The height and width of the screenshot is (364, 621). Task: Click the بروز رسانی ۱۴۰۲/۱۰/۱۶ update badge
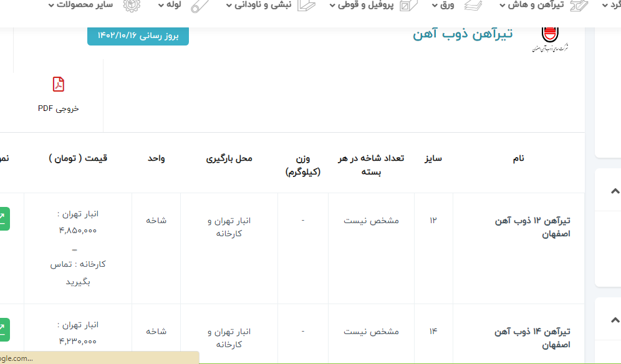click(138, 36)
